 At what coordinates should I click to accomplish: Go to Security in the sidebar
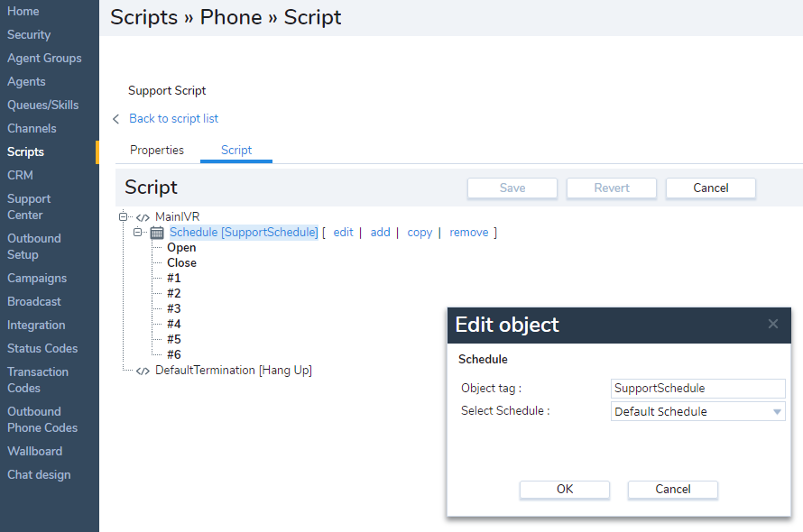(29, 35)
